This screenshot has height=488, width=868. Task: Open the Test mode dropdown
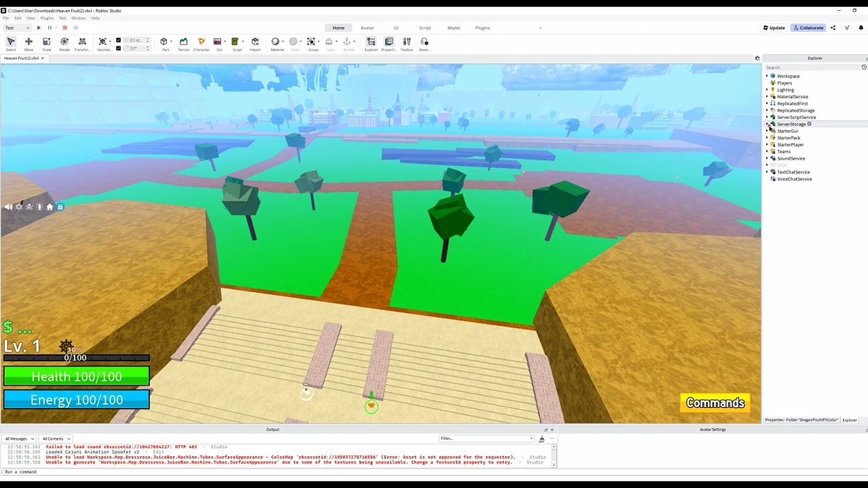point(17,28)
